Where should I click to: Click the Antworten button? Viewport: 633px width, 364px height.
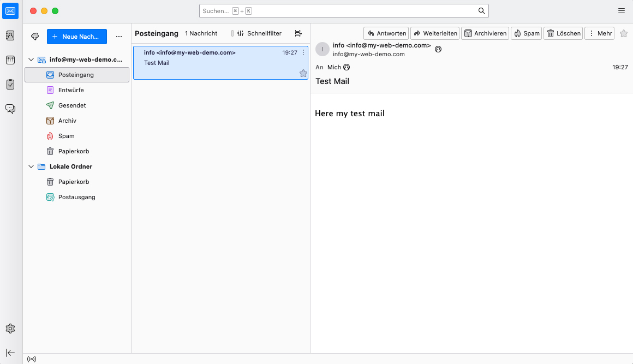click(x=386, y=33)
